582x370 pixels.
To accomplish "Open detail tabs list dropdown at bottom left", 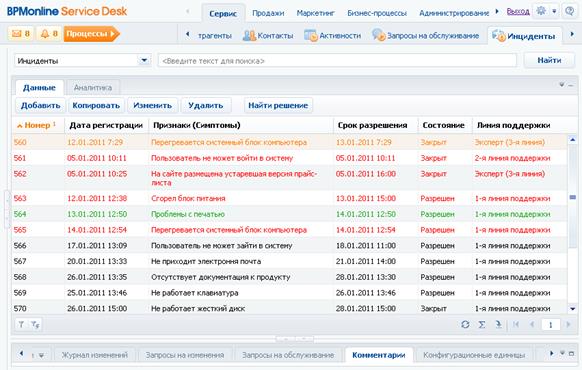I will coord(41,355).
